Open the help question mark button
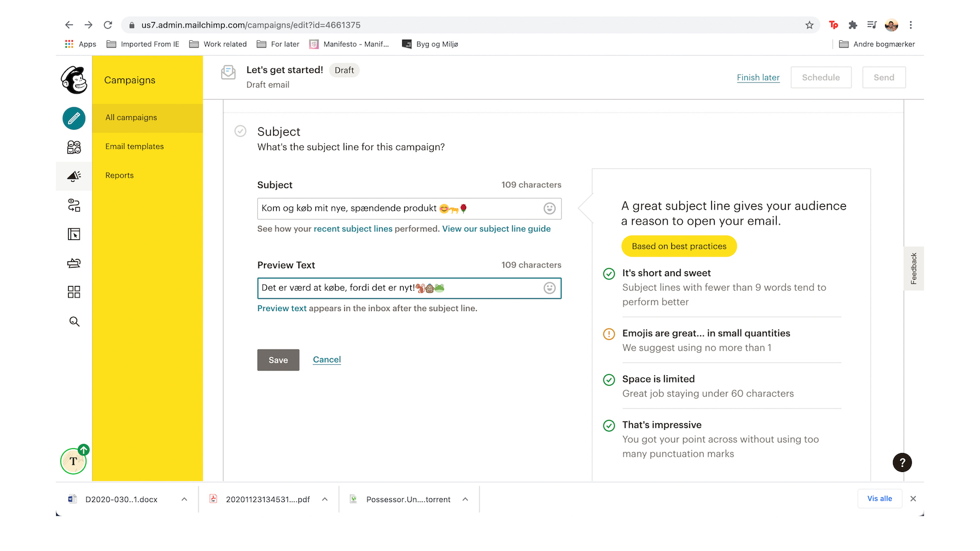Image resolution: width=980 pixels, height=551 pixels. tap(902, 462)
